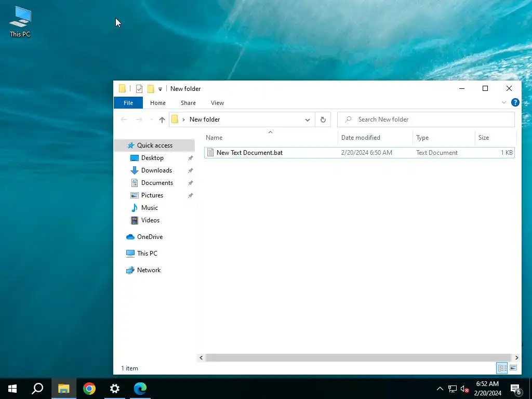
Task: Open Desktop in the navigation pane
Action: click(x=152, y=158)
